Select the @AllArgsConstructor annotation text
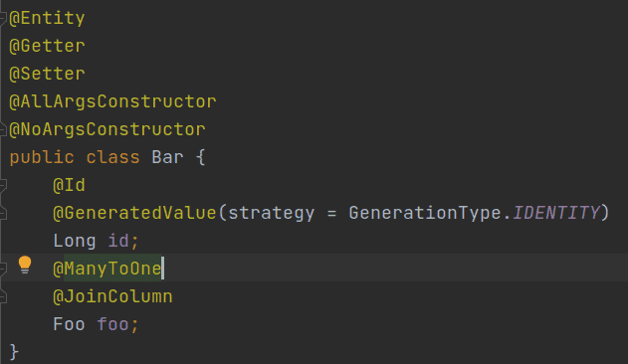628x364 pixels. pos(112,101)
